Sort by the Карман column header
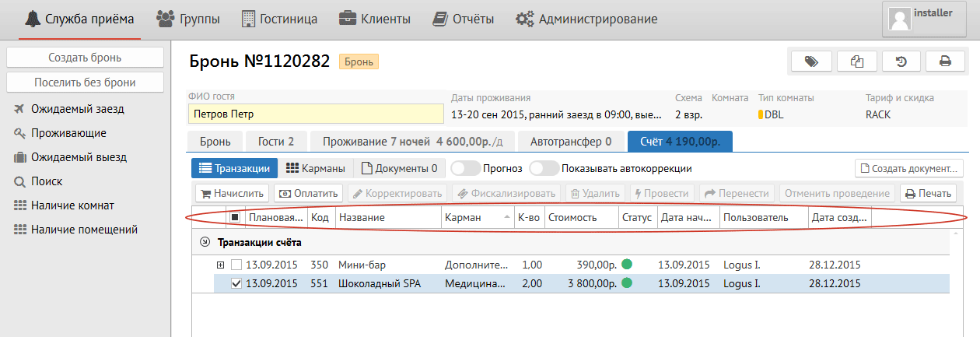Screen dimensions: 980x337 476,218
